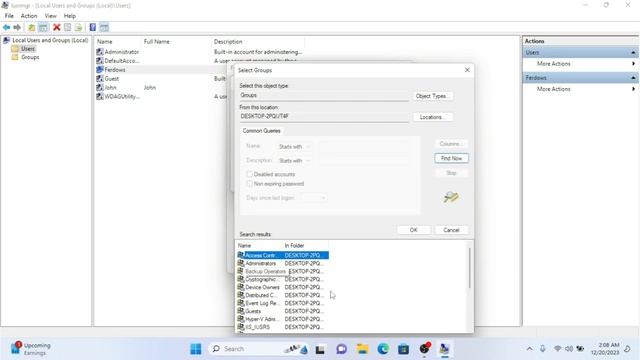Image resolution: width=640 pixels, height=360 pixels.
Task: Click the Ferdows user icon
Action: [x=100, y=70]
